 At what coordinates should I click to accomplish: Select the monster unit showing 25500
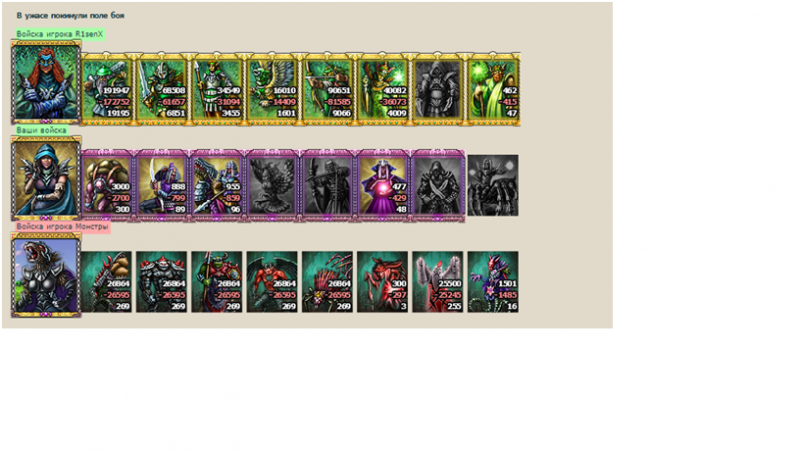(x=438, y=282)
